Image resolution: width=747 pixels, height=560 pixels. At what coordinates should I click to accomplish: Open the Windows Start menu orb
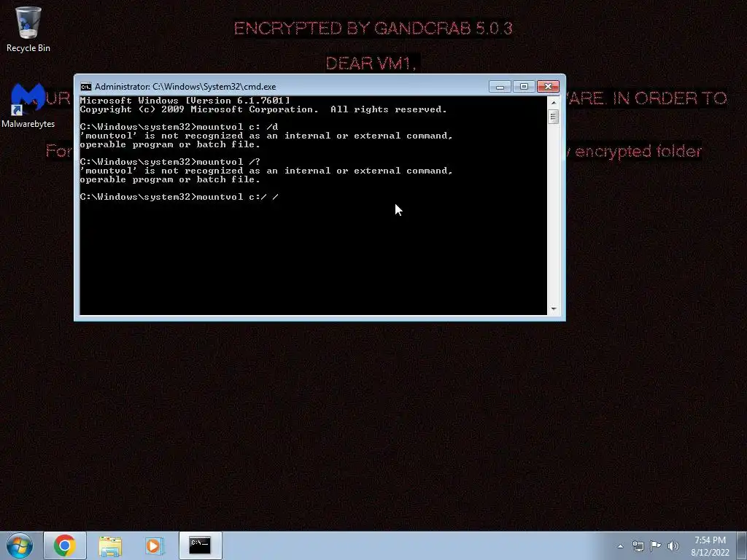[x=20, y=545]
